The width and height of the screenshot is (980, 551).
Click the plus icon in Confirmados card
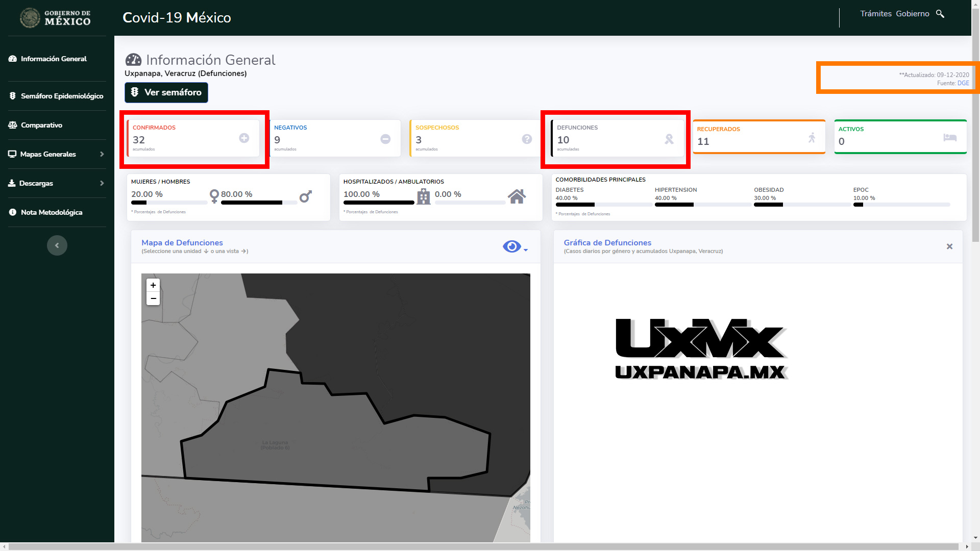[x=244, y=138]
